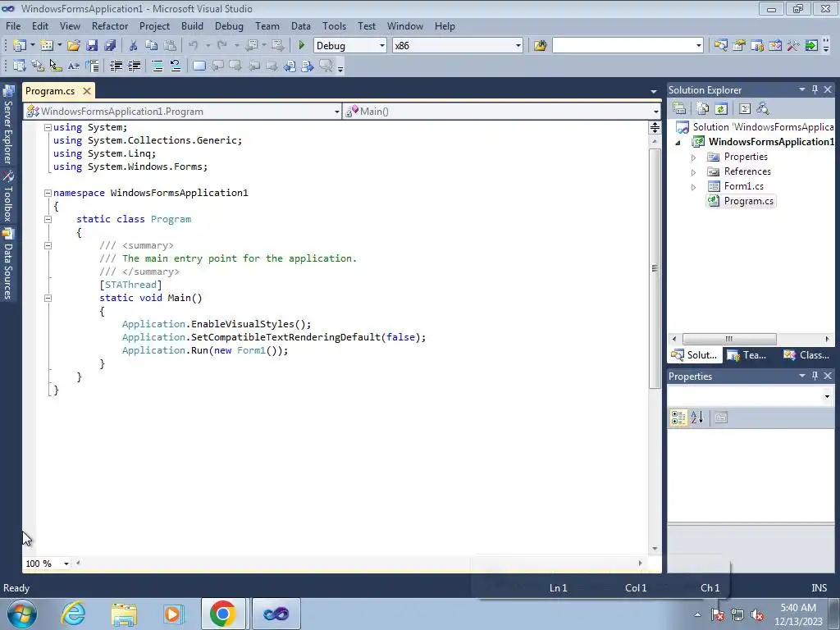
Task: Click the View Class Diagram icon
Action: click(763, 109)
